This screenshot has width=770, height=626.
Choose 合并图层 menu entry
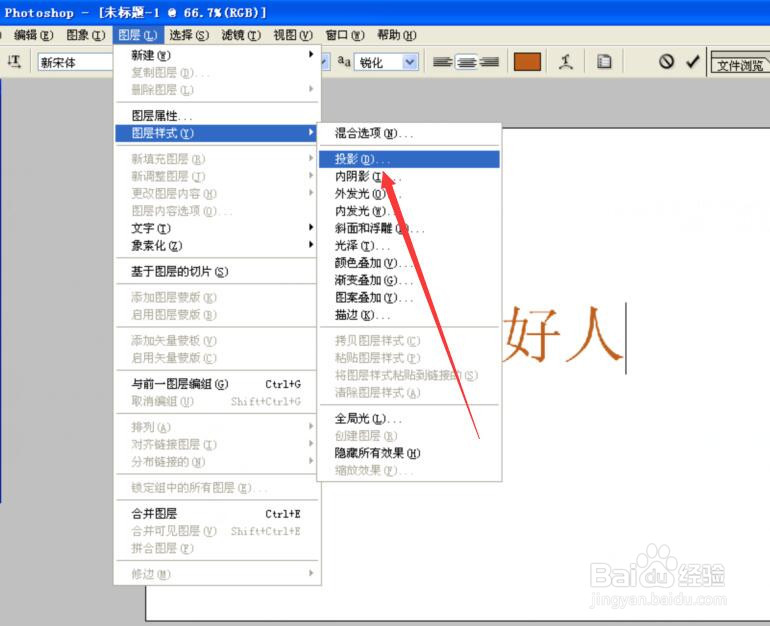point(217,514)
